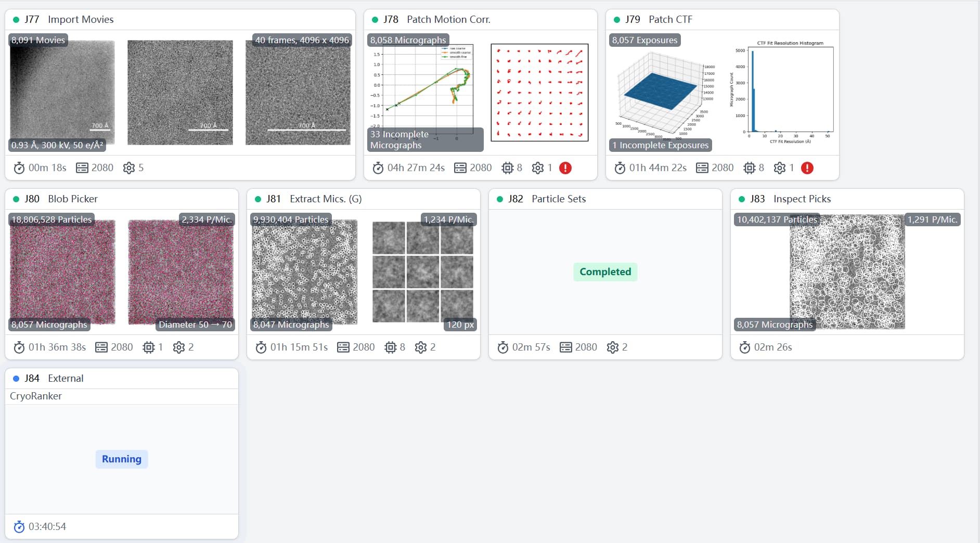Open the J83 Inspect Picks job title
This screenshot has width=980, height=543.
pos(802,199)
